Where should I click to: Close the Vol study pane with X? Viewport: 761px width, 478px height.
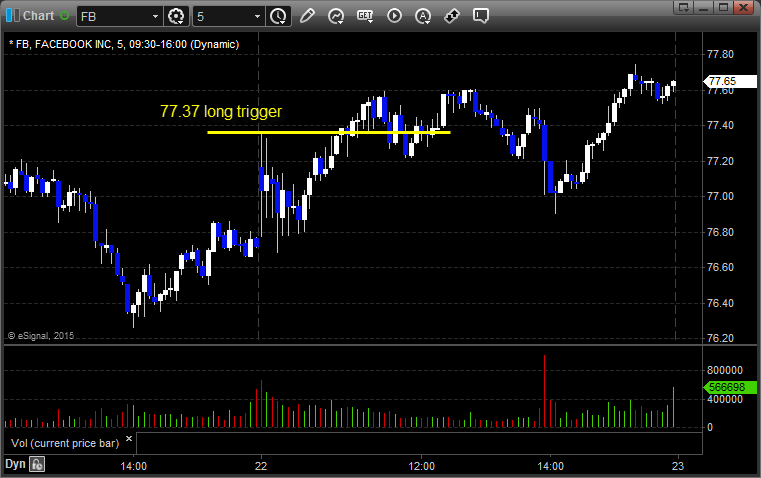coord(129,439)
